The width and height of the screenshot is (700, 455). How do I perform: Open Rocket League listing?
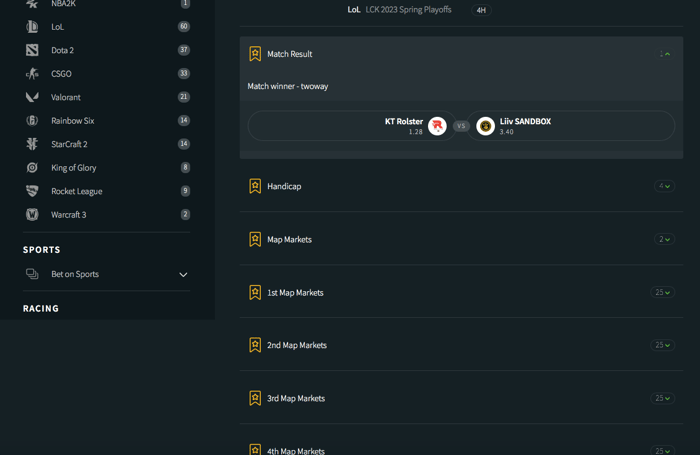point(77,191)
